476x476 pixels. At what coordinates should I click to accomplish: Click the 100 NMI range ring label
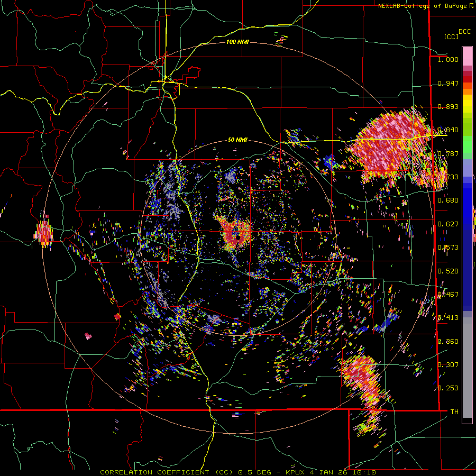click(237, 42)
